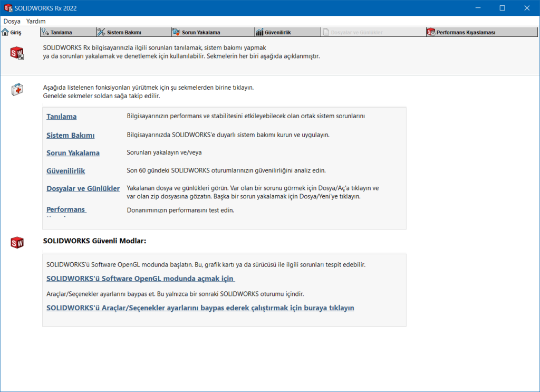Click the Performans link
Screen dimensions: 540x392
tap(66, 209)
